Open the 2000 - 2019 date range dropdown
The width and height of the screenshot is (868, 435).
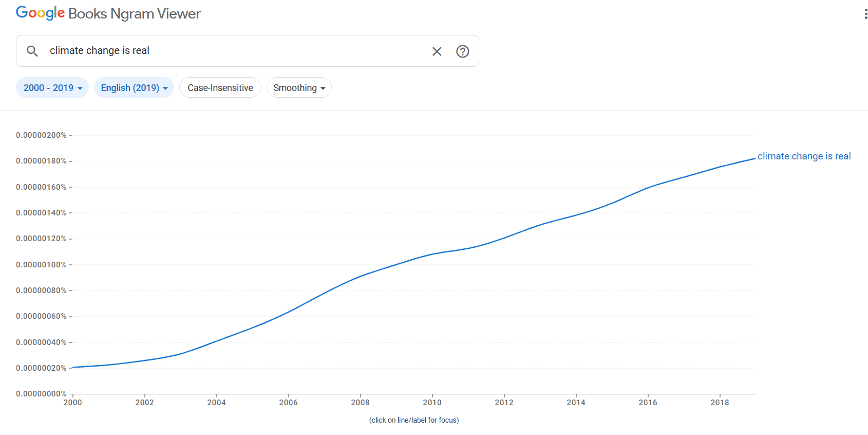point(52,88)
